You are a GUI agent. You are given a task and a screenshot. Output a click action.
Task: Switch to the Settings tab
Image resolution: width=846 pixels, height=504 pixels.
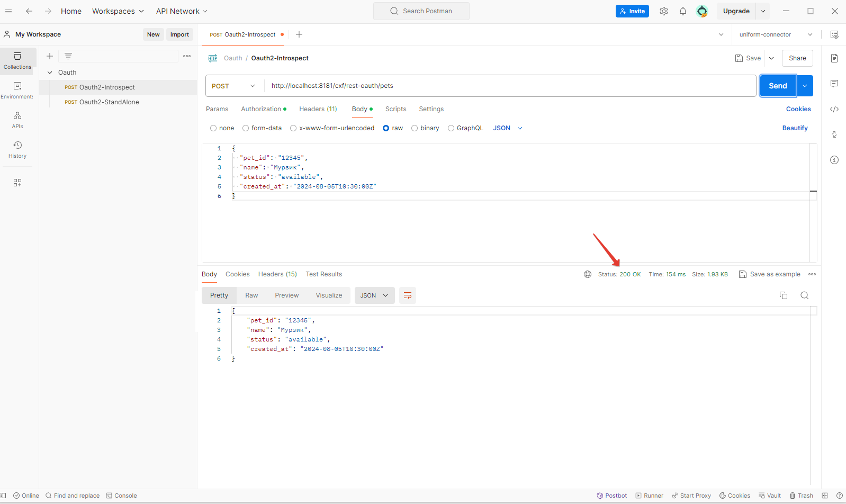click(x=431, y=109)
